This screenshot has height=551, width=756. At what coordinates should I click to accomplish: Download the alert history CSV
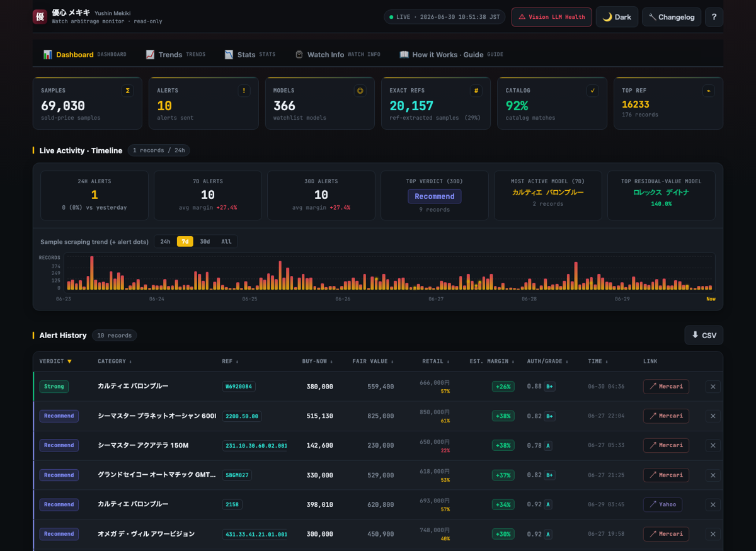[704, 335]
